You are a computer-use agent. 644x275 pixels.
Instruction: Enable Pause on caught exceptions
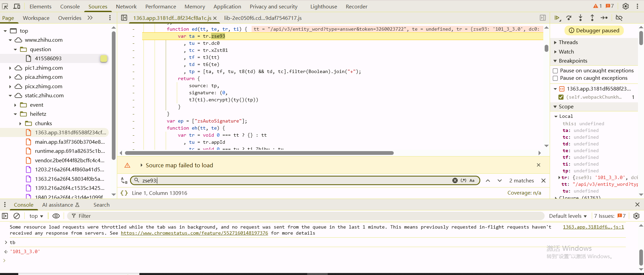pyautogui.click(x=555, y=78)
